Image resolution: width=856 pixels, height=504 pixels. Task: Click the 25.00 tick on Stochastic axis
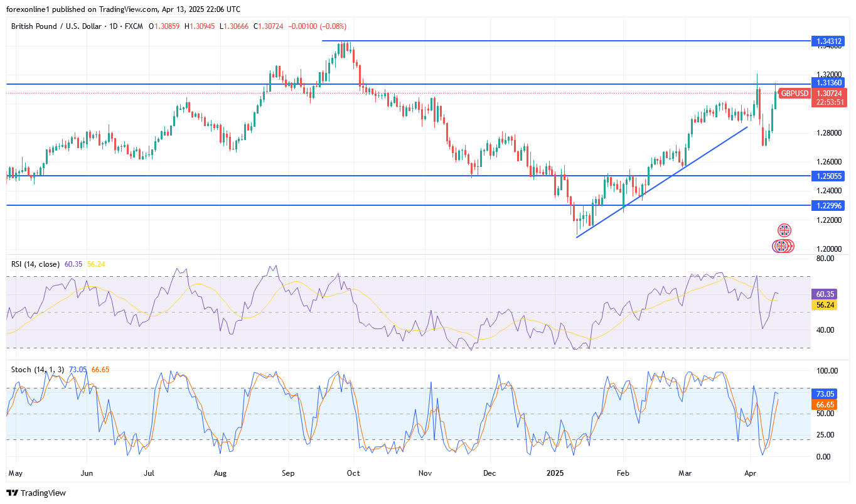[825, 435]
